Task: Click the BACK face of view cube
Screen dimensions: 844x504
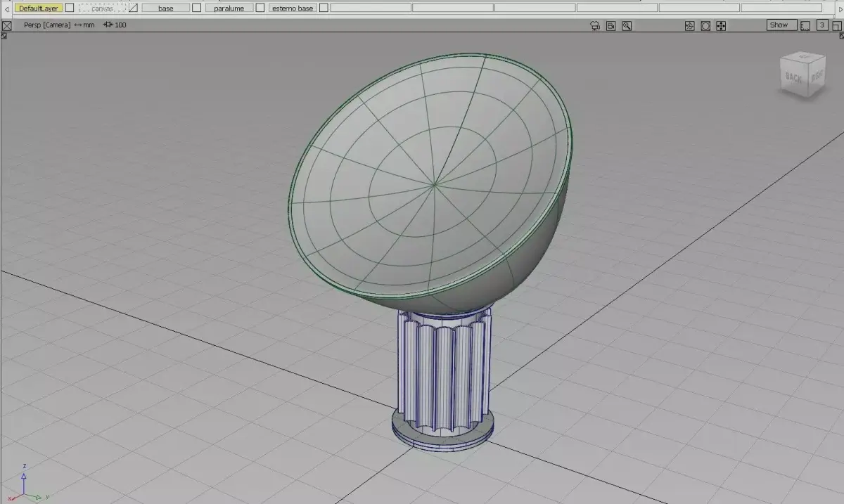Action: [794, 78]
